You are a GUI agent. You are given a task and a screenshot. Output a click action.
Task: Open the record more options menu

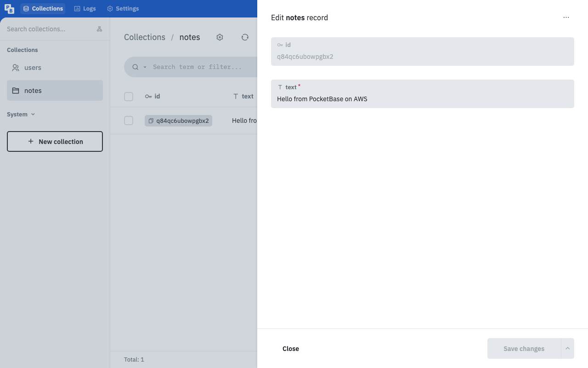point(566,17)
